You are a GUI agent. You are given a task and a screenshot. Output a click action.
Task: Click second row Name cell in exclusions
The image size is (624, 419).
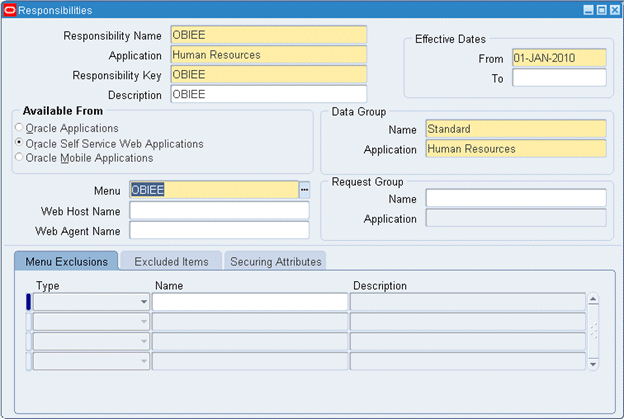250,322
